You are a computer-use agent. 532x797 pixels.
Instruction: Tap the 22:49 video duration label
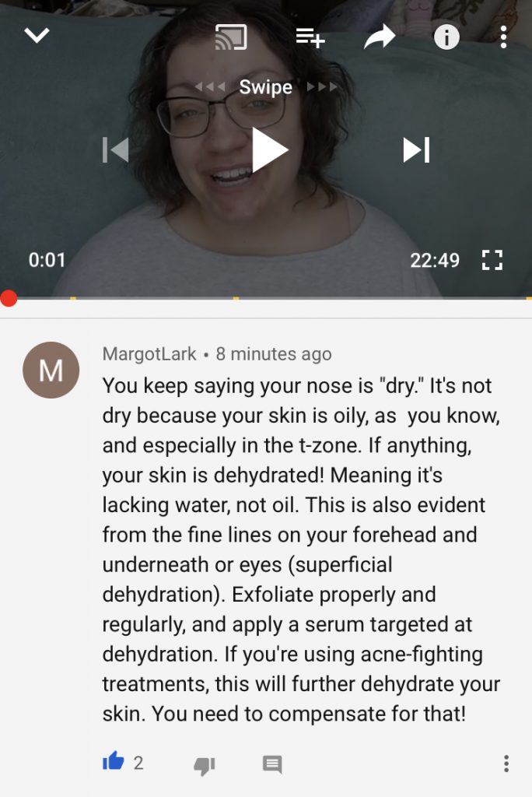click(435, 260)
